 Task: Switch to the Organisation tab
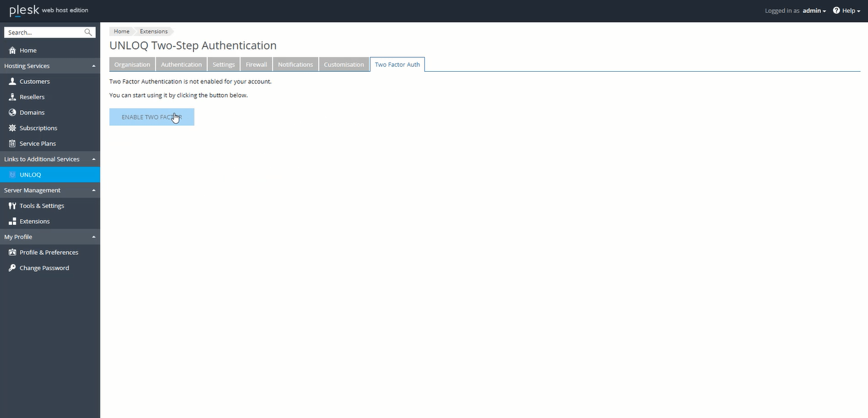click(132, 64)
